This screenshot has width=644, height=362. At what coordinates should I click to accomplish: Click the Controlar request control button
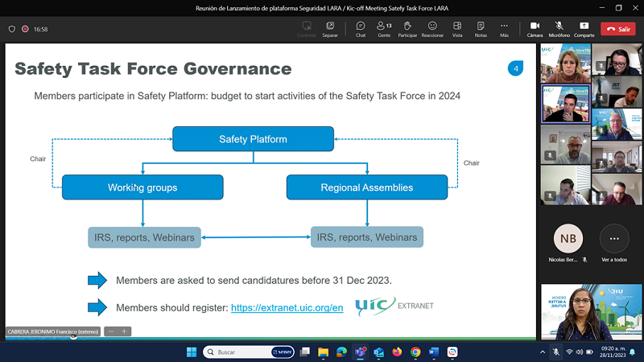(307, 29)
